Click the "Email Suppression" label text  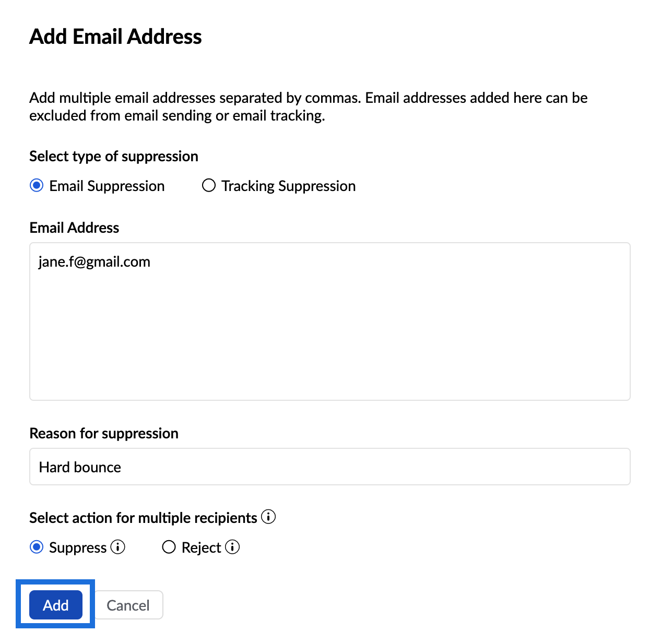107,186
